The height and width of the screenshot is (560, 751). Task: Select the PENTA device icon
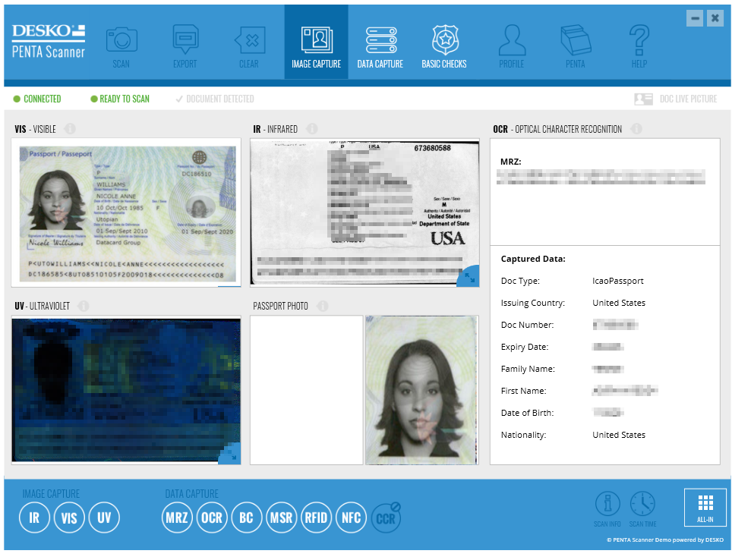click(575, 42)
